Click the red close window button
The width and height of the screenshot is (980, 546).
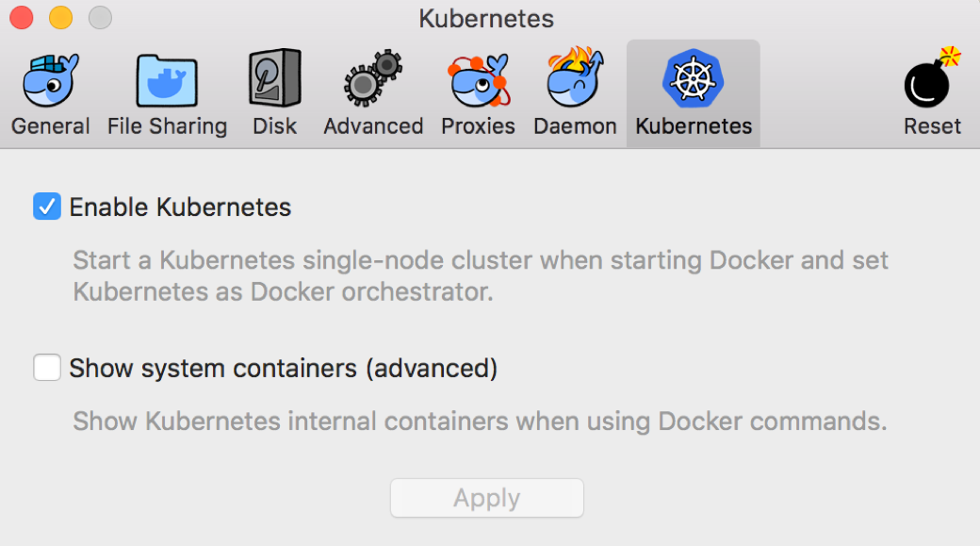point(22,18)
